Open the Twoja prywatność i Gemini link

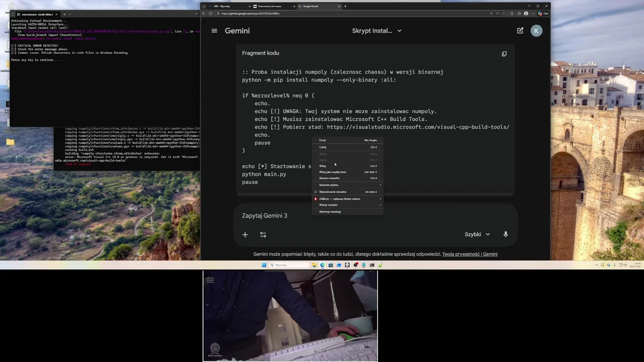[x=470, y=254]
